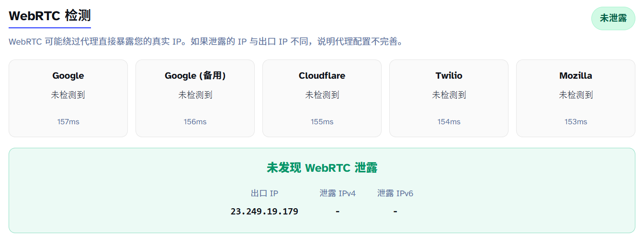Viewport: 644px width, 237px height.
Task: Click the 未发现 WebRTC 泄露 result heading
Action: [322, 168]
